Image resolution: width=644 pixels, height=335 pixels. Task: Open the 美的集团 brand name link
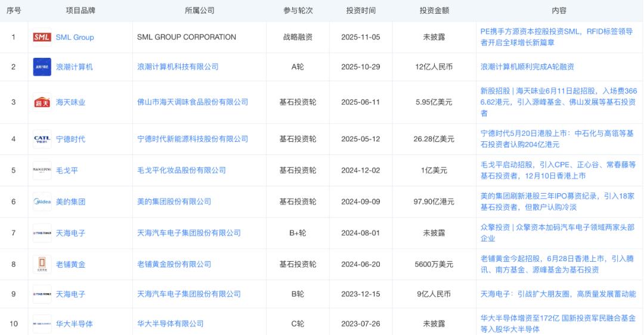pyautogui.click(x=70, y=202)
